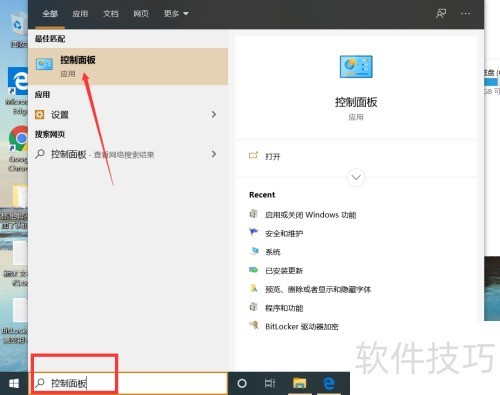Click the icon beside 已安装更新
The image size is (500, 395).
(x=254, y=270)
